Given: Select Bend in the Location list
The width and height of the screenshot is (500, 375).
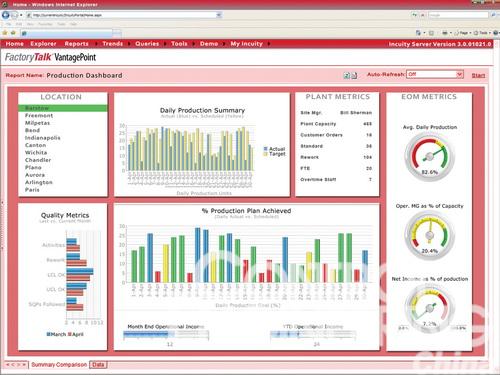Looking at the screenshot, I should (32, 130).
